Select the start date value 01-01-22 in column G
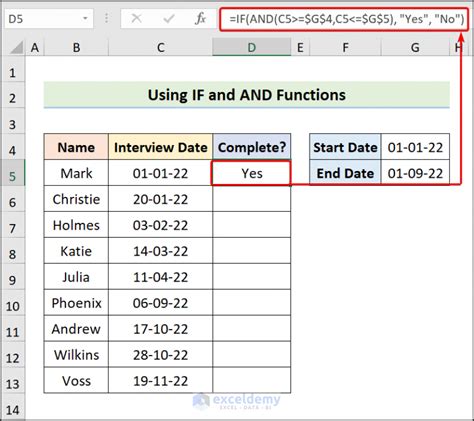This screenshot has height=421, width=474. tap(415, 147)
